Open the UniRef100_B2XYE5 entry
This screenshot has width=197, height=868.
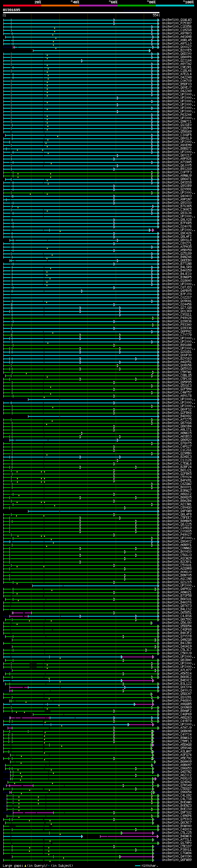[176, 50]
